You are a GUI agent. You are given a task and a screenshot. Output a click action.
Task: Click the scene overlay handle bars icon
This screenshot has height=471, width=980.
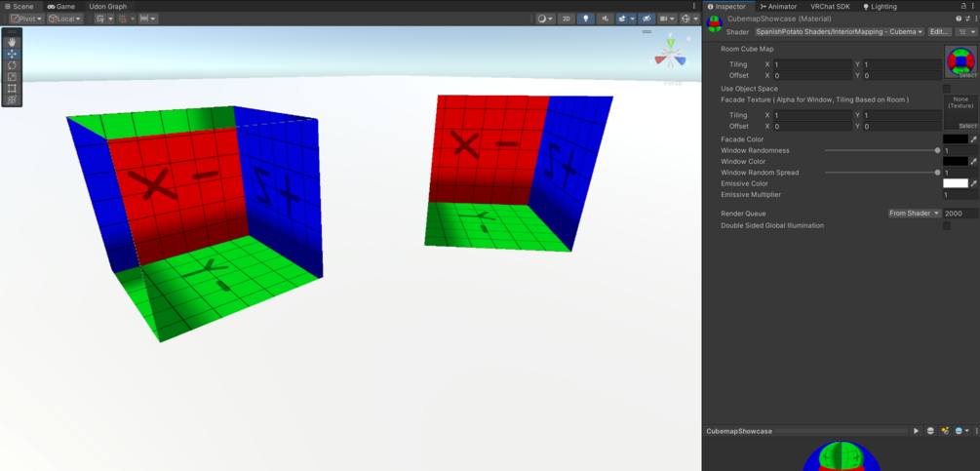tap(647, 32)
